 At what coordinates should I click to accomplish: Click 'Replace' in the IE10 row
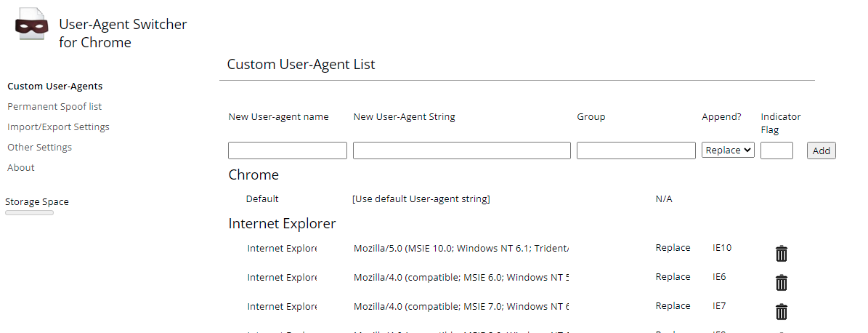pyautogui.click(x=673, y=248)
